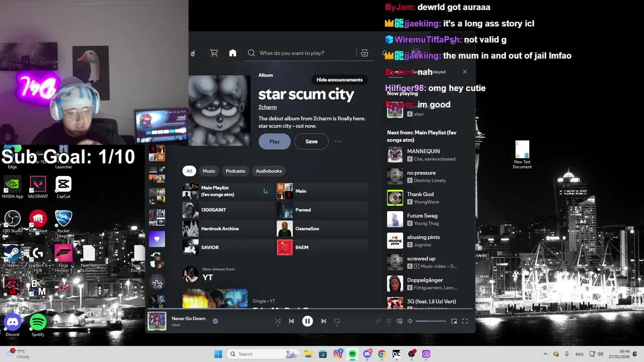Open OBS Studio desktop shortcut
The width and height of the screenshot is (644, 362).
tap(12, 222)
